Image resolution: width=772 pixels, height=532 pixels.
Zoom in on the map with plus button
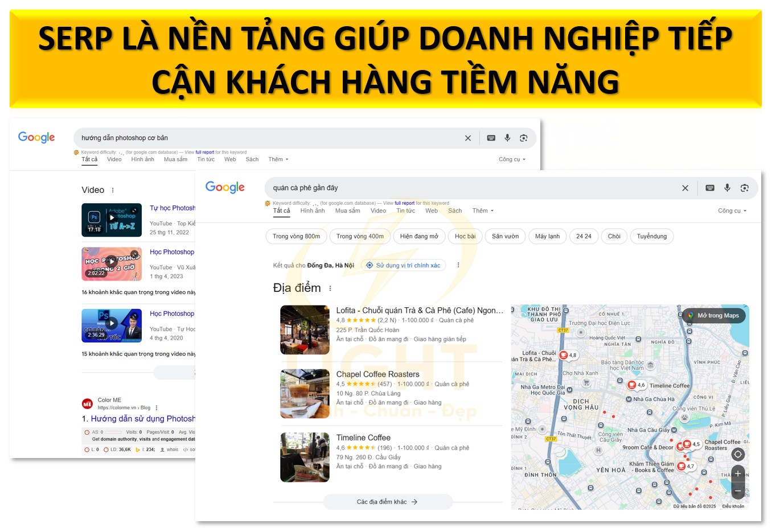[738, 473]
